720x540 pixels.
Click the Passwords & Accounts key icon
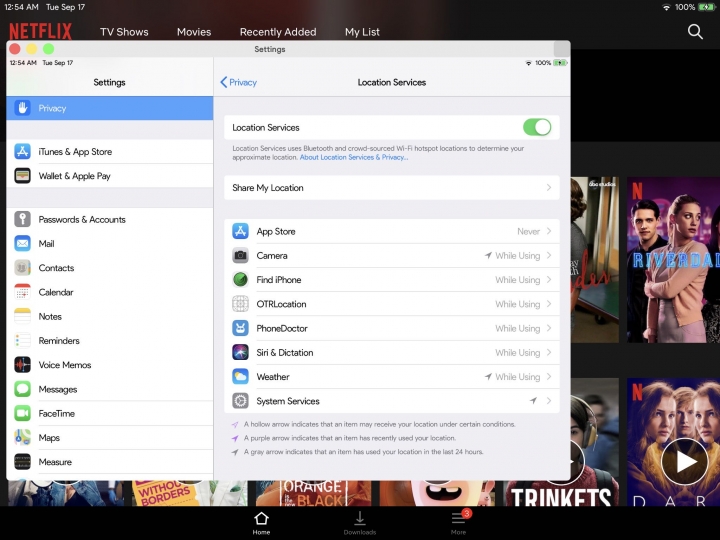22,219
